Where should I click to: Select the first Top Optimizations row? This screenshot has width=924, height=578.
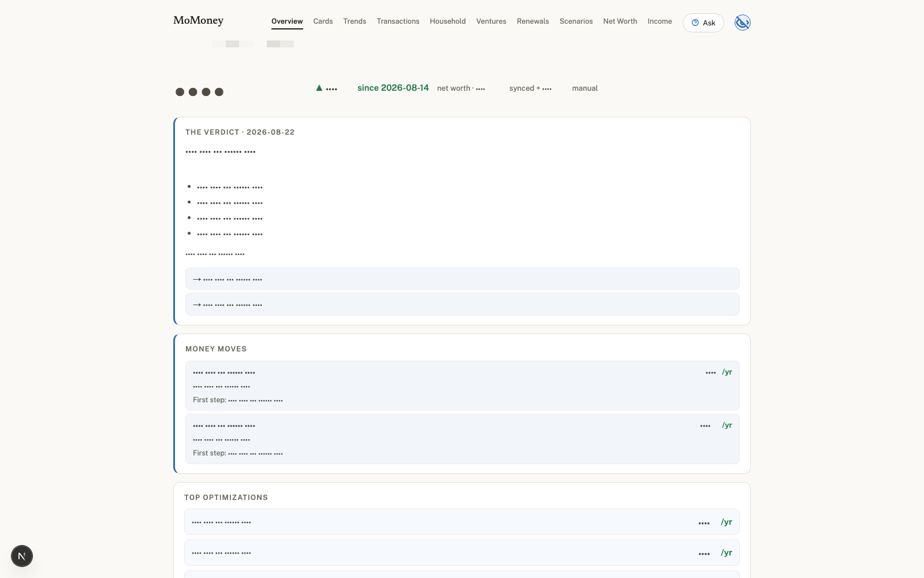(x=462, y=522)
